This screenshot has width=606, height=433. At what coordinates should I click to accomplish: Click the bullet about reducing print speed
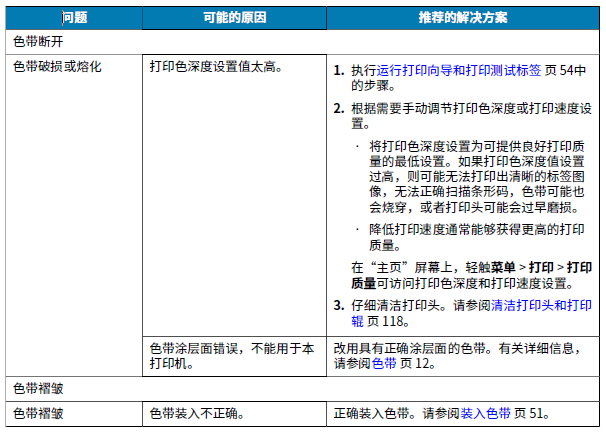tap(477, 237)
